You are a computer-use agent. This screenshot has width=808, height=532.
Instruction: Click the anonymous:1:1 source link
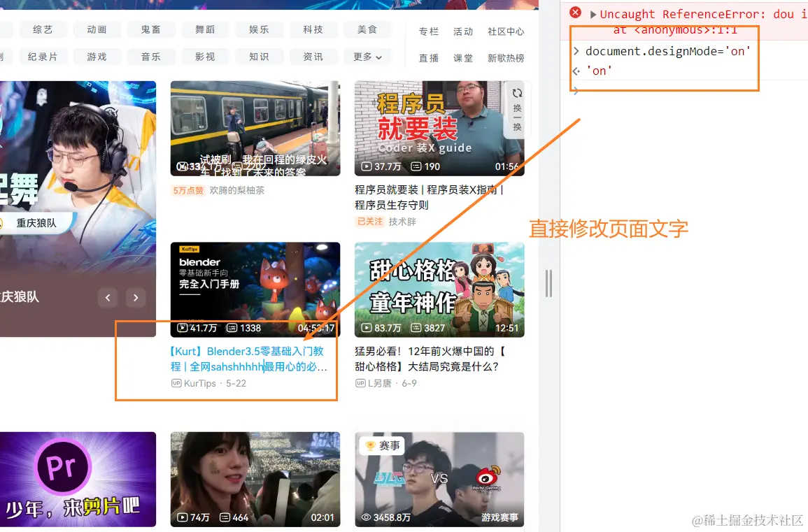pyautogui.click(x=686, y=30)
